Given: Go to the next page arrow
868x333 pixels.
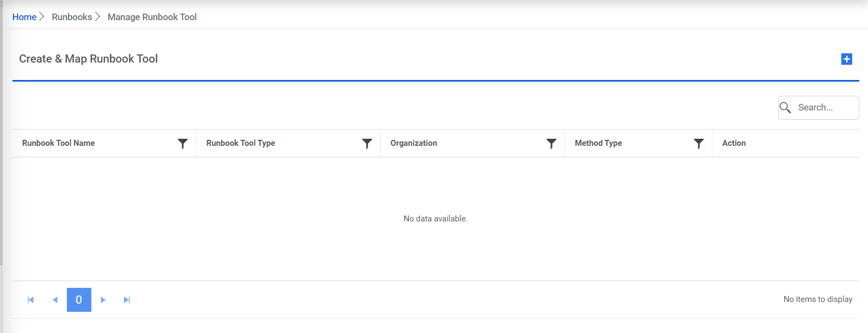Looking at the screenshot, I should tap(103, 300).
